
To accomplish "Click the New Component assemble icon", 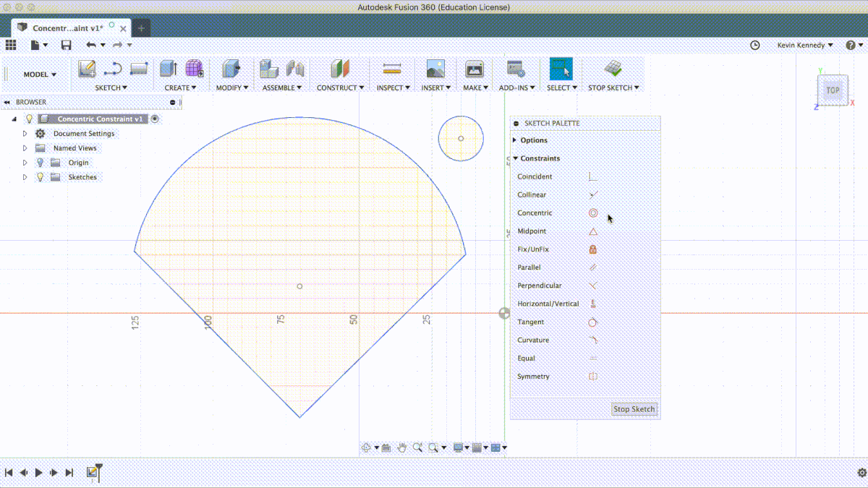I will (269, 69).
